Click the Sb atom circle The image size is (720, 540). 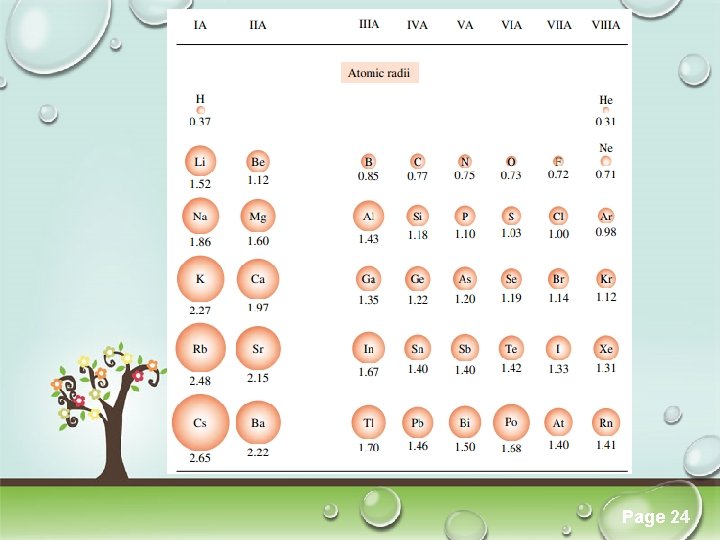click(x=465, y=349)
